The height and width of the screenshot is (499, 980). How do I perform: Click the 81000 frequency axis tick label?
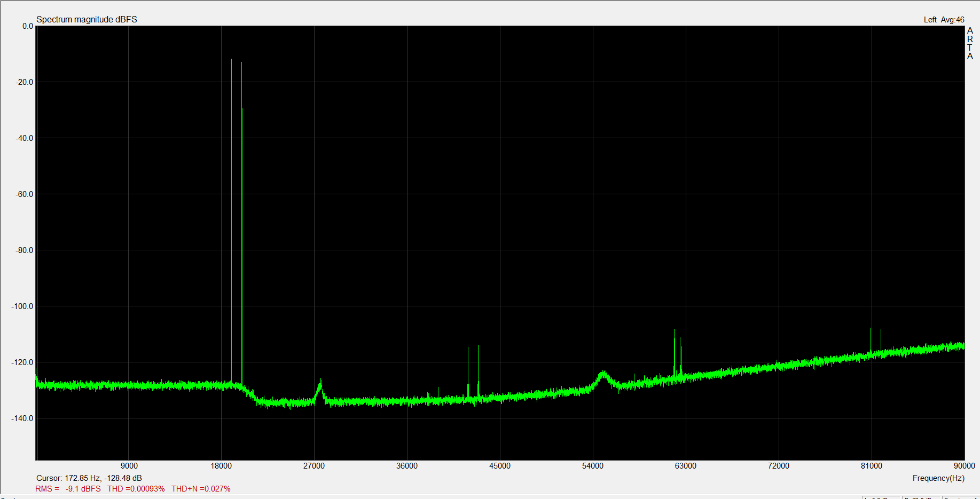(872, 466)
